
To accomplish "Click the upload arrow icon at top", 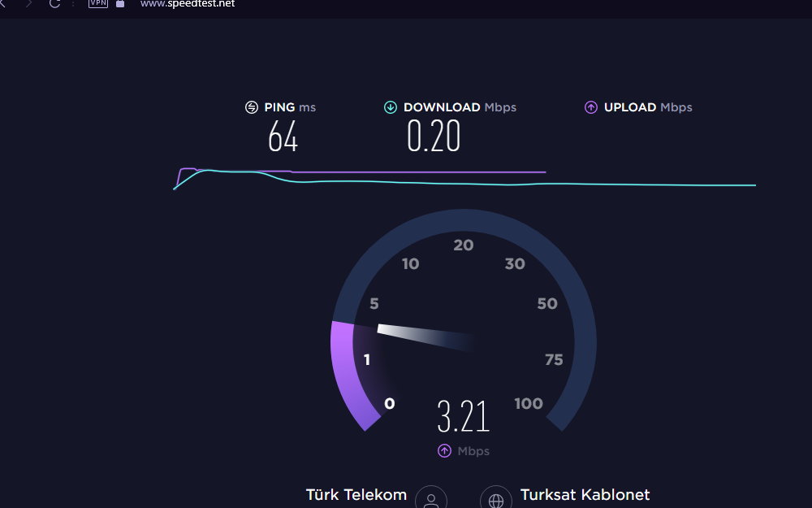I will (x=591, y=107).
